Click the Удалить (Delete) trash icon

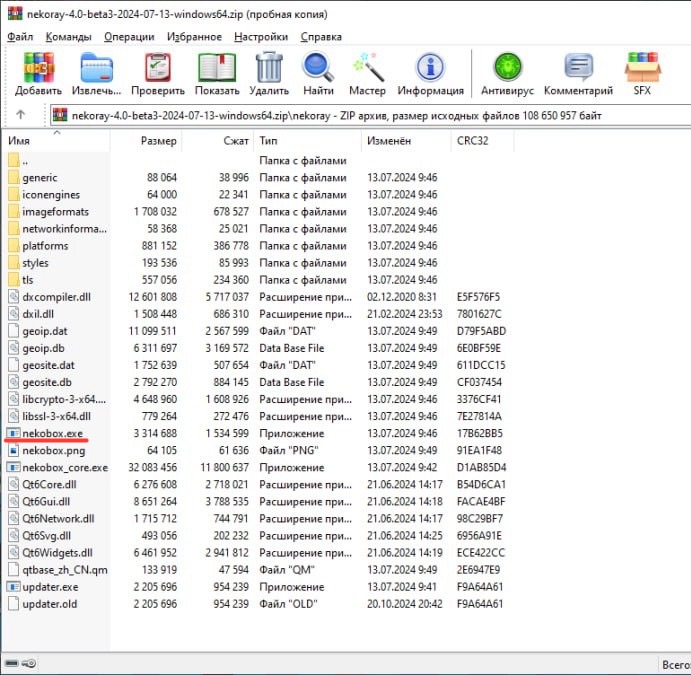coord(269,67)
